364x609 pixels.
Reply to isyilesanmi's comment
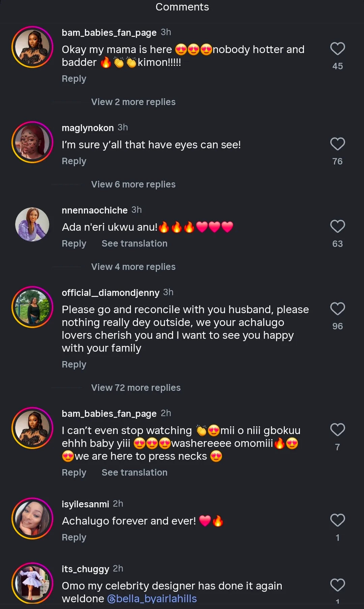pyautogui.click(x=74, y=538)
